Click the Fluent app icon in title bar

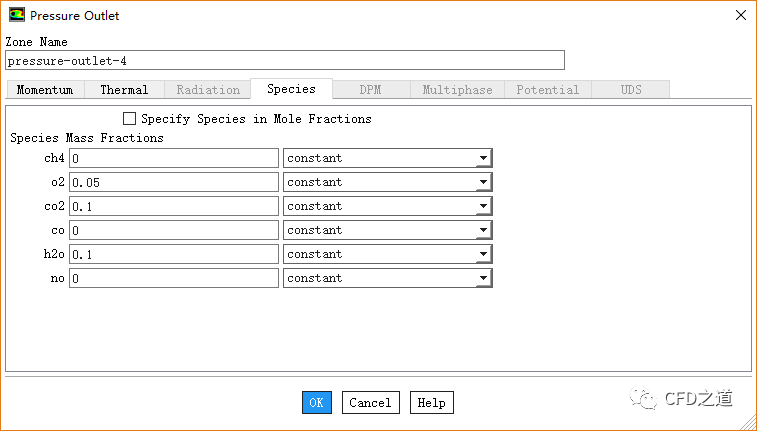point(17,15)
